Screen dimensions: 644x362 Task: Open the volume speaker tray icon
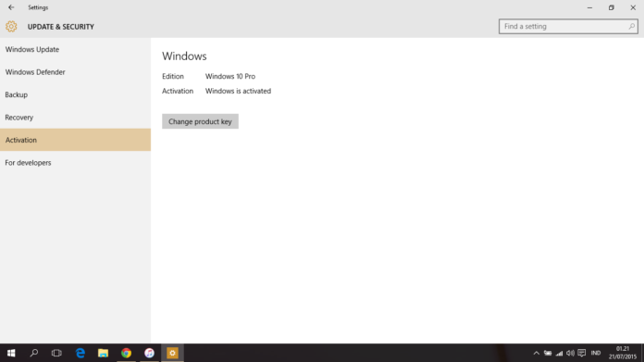pyautogui.click(x=570, y=353)
